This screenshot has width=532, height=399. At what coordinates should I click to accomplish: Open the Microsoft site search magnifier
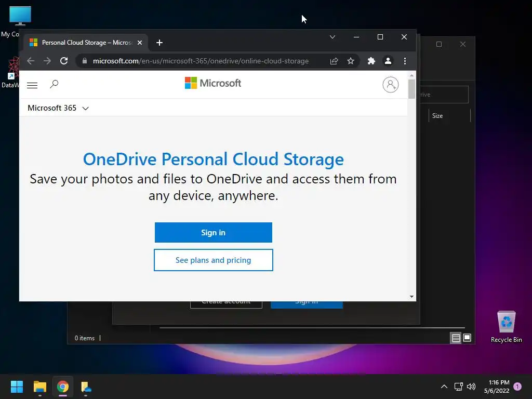coord(54,84)
